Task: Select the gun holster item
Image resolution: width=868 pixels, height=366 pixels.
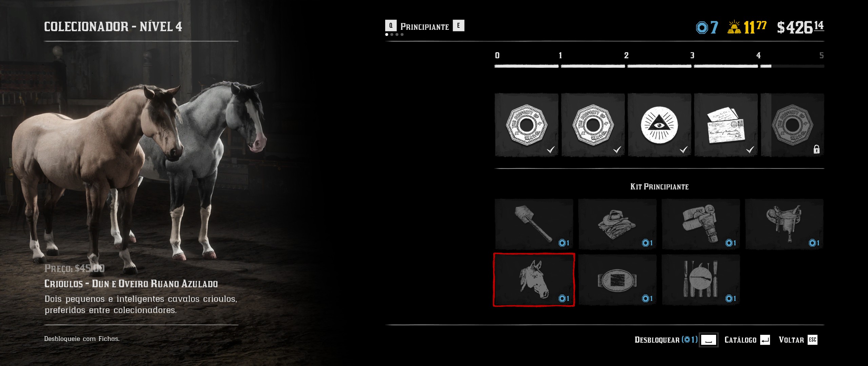Action: pos(701,224)
